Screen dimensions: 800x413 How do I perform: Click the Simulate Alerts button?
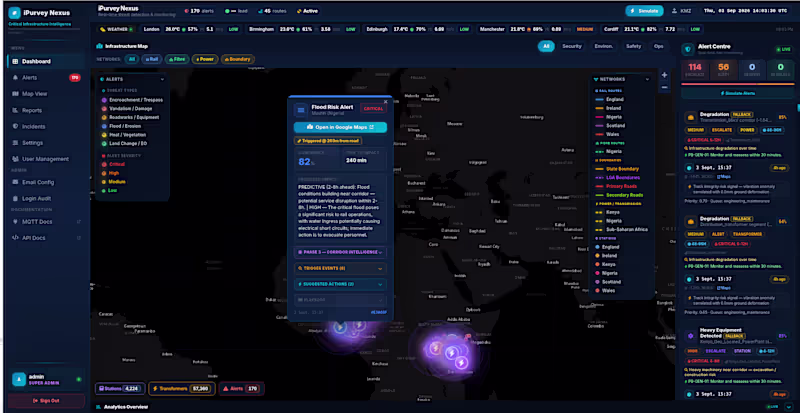tap(738, 93)
